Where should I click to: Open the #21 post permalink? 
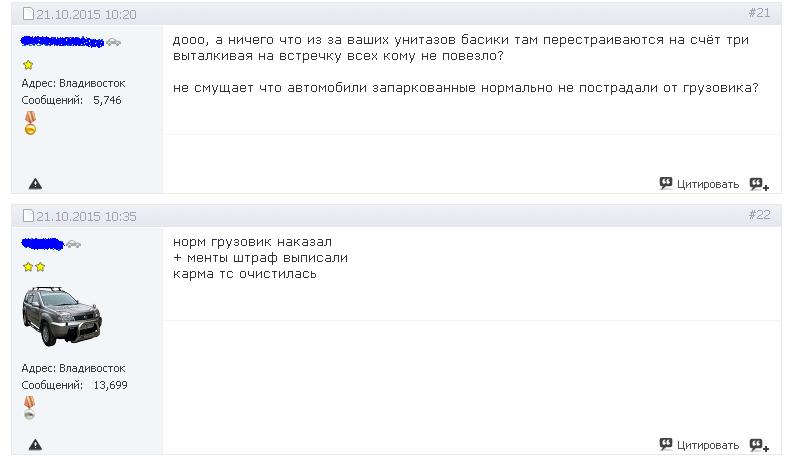pyautogui.click(x=759, y=13)
